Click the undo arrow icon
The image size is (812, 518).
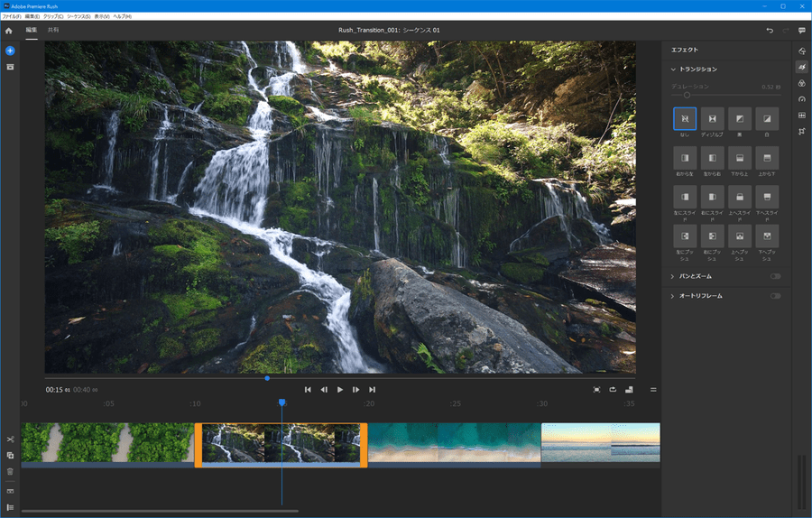tap(770, 31)
